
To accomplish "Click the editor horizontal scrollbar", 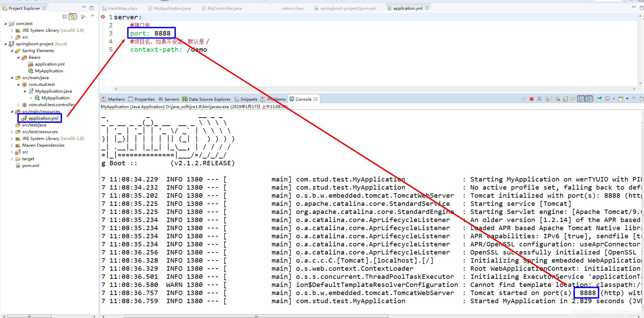I will click(375, 89).
